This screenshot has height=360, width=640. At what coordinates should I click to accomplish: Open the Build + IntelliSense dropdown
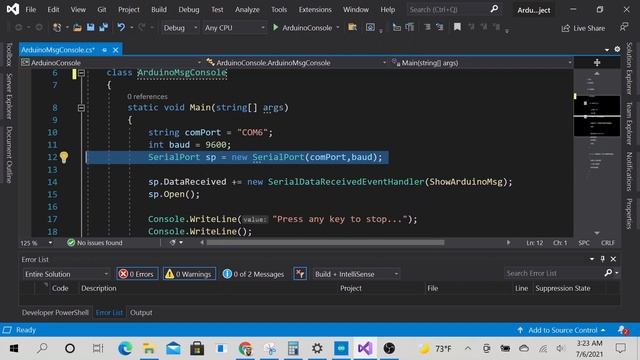(356, 274)
